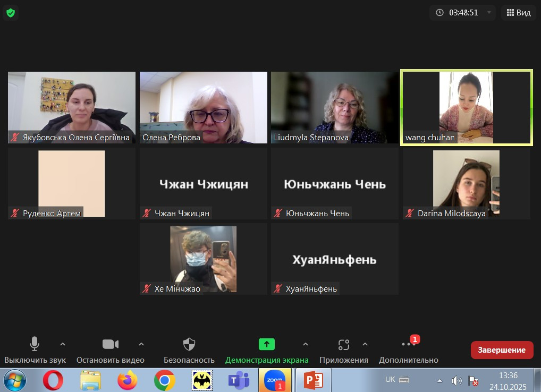The image size is (541, 392).
Task: Click the keyboard icon in system tray
Action: 404,380
